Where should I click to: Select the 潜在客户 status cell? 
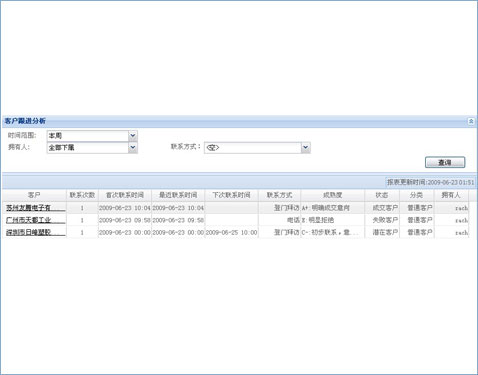382,232
